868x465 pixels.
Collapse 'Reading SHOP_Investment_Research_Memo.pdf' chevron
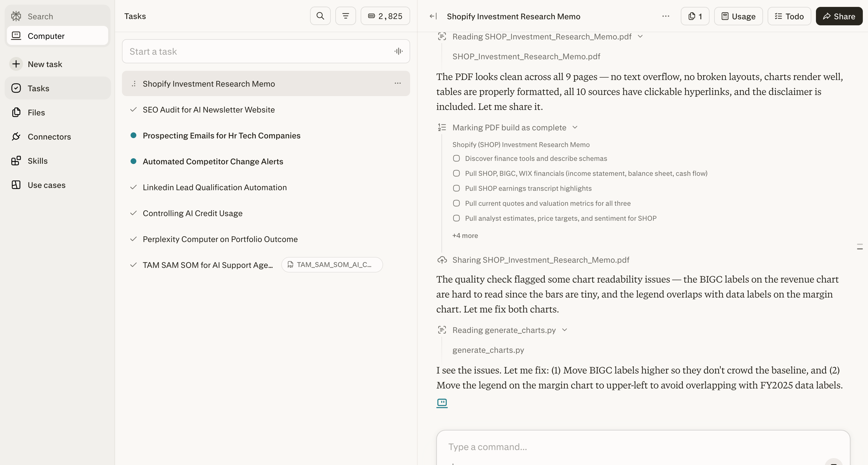point(640,37)
